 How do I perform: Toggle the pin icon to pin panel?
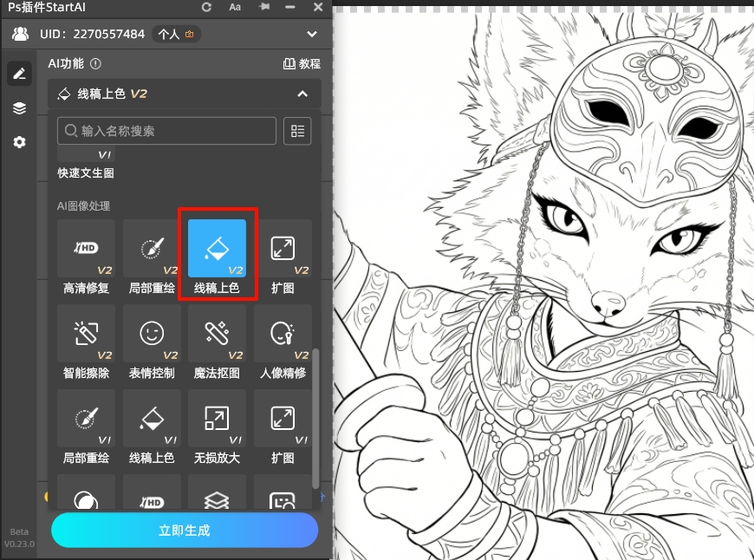pos(264,7)
